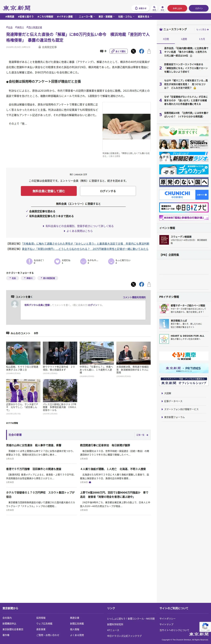The width and height of the screenshot is (211, 644).
Task: Share on X via icon above comment box
Action: pos(134,284)
